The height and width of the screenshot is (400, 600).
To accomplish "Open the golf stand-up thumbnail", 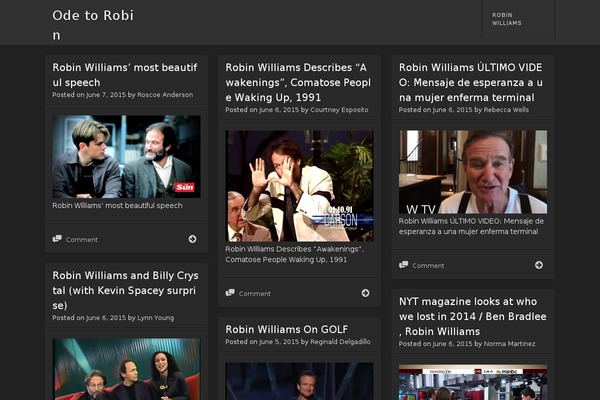I will coord(299,381).
